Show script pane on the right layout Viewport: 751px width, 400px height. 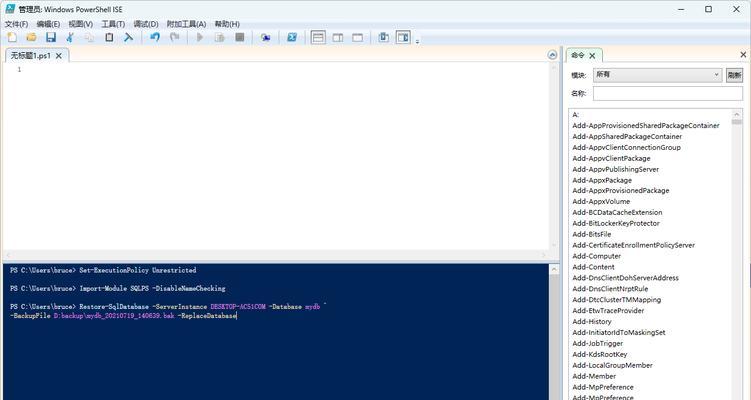(338, 37)
